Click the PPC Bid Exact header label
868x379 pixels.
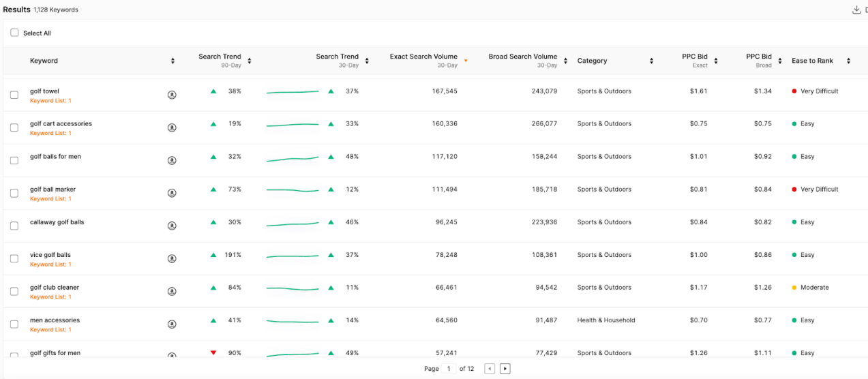[x=695, y=57]
